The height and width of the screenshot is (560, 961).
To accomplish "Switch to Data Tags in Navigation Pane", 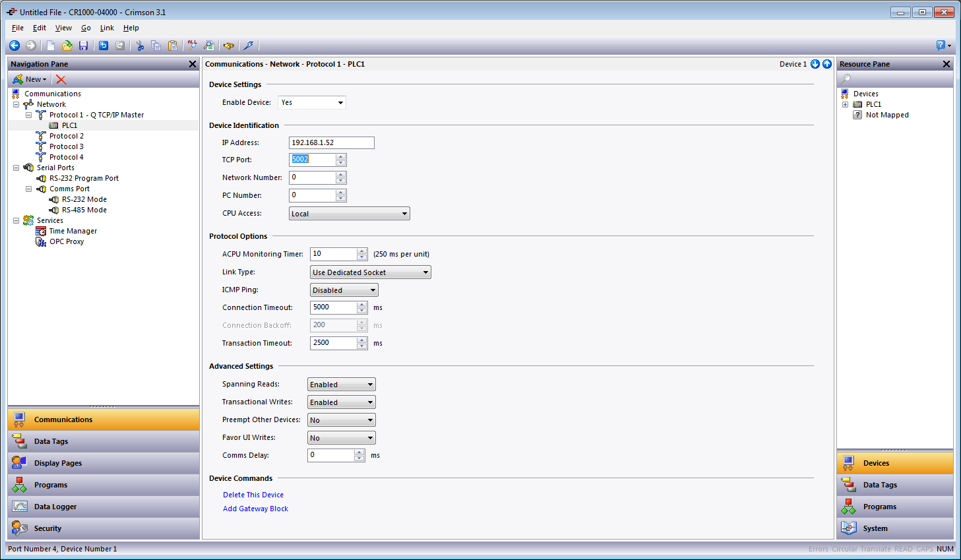I will 104,441.
